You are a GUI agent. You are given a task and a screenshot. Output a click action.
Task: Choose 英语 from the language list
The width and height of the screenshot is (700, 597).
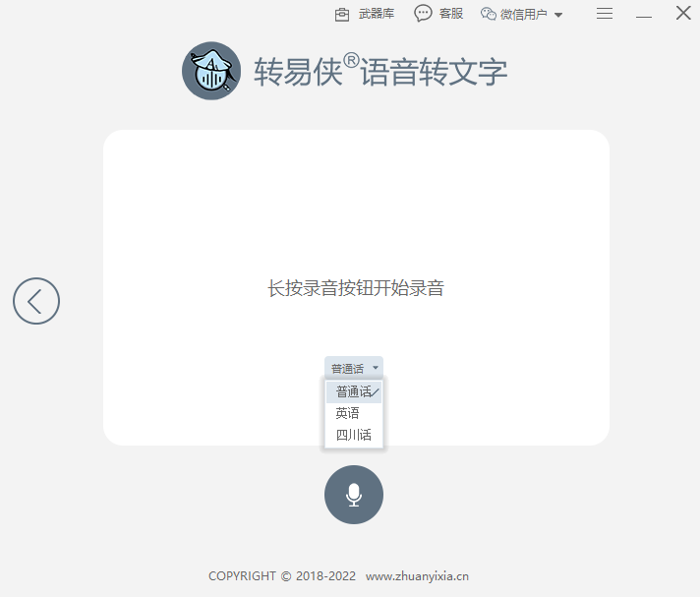[354, 413]
